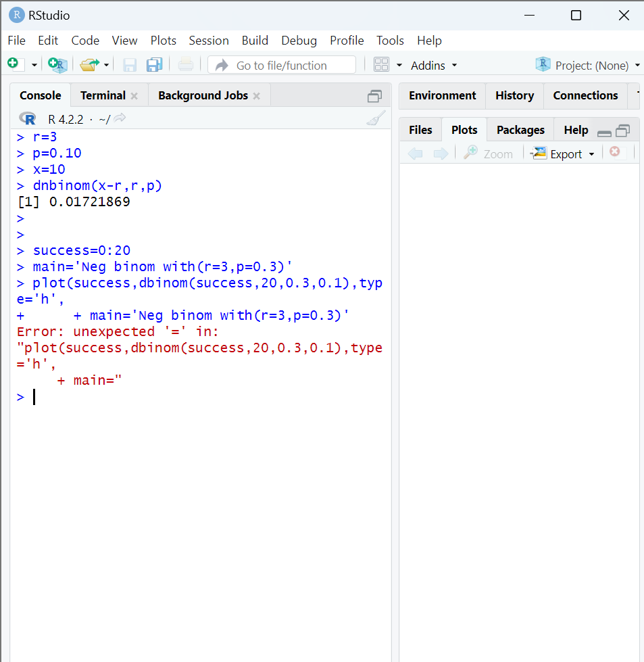Image resolution: width=644 pixels, height=662 pixels.
Task: Open the Session menu
Action: (x=208, y=41)
